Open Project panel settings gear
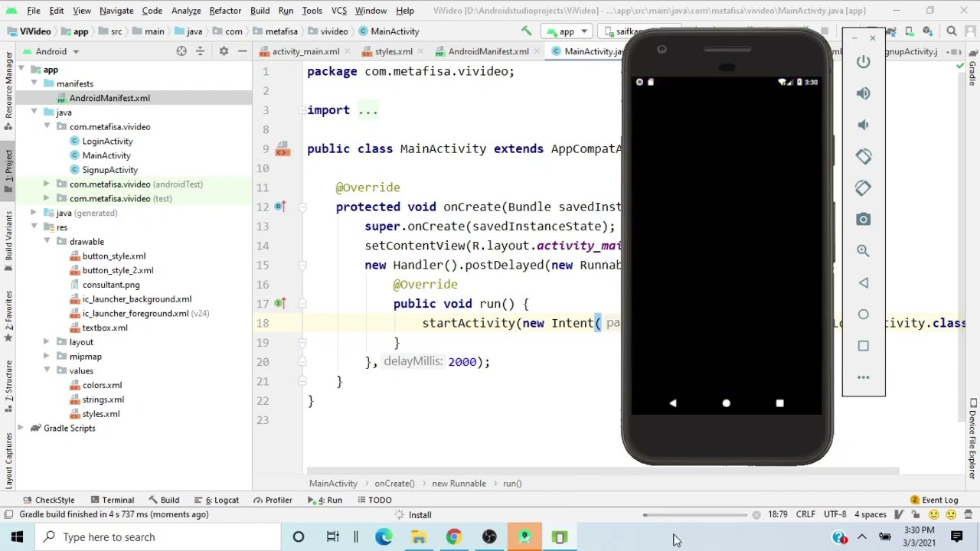The image size is (980, 551). (224, 51)
